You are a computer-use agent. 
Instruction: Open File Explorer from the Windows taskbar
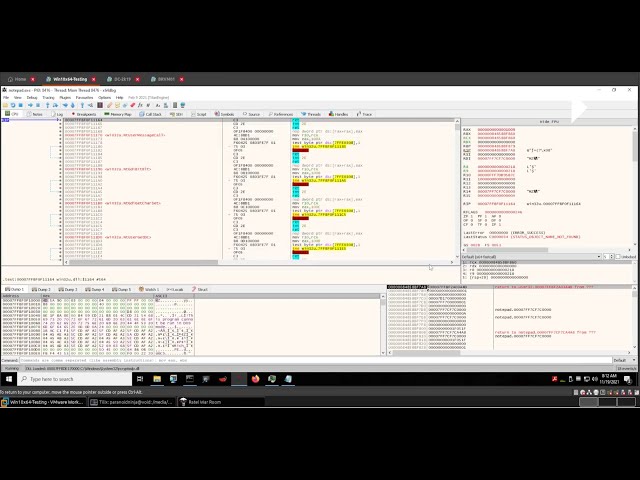157,379
